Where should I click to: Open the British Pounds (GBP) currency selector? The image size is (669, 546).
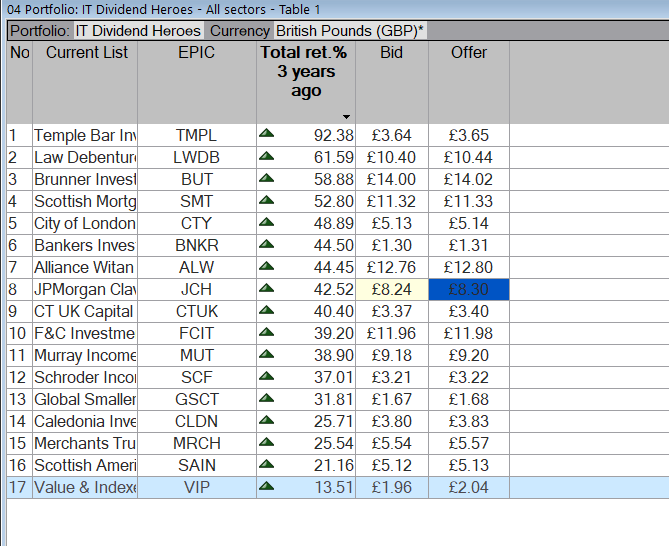pos(350,30)
